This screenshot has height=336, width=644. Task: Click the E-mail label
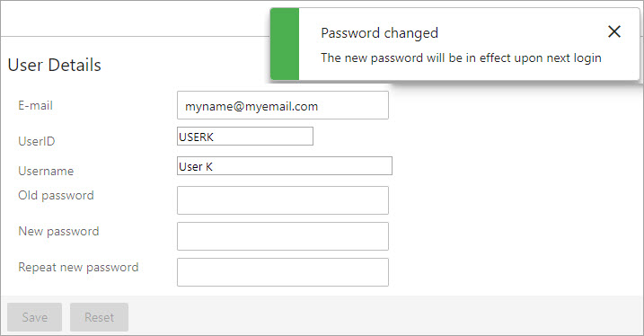click(35, 106)
